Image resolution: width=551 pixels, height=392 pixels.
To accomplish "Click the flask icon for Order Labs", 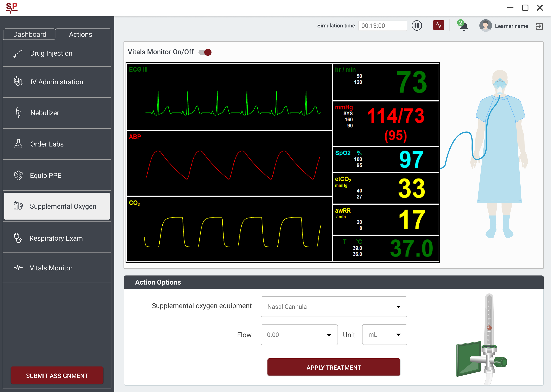I will pyautogui.click(x=18, y=144).
